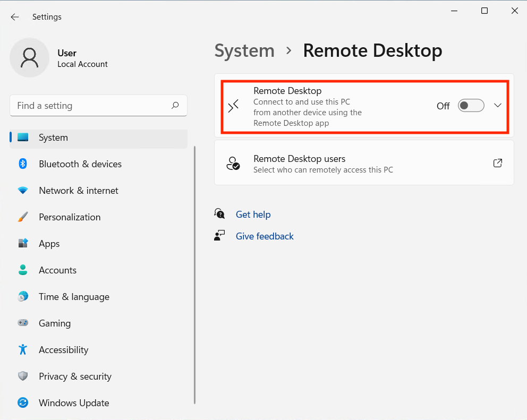Open the Apps settings section
527x420 pixels.
click(x=49, y=244)
